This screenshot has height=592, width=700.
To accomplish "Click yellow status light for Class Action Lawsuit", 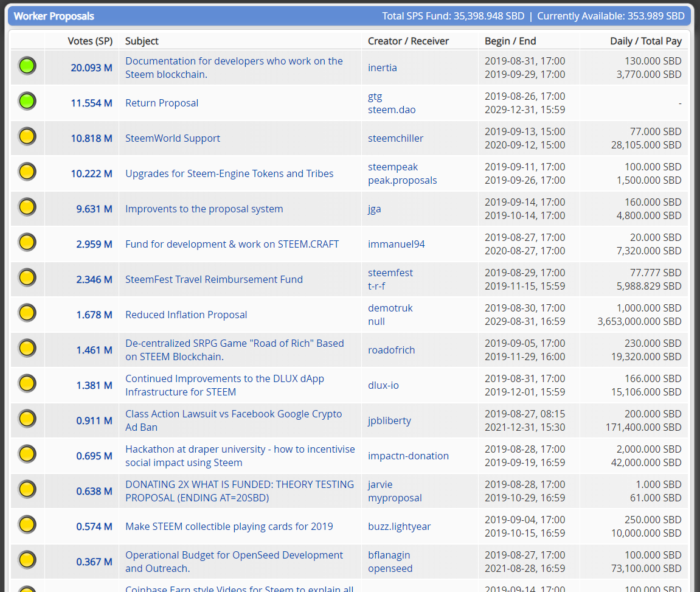I will pos(27,419).
